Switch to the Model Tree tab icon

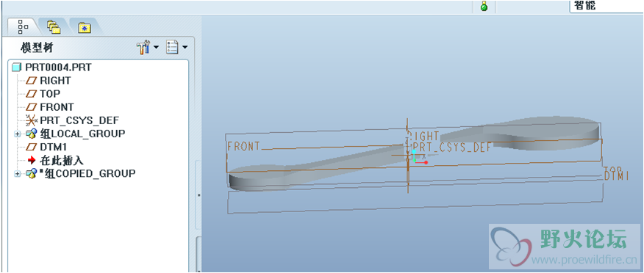(x=23, y=27)
